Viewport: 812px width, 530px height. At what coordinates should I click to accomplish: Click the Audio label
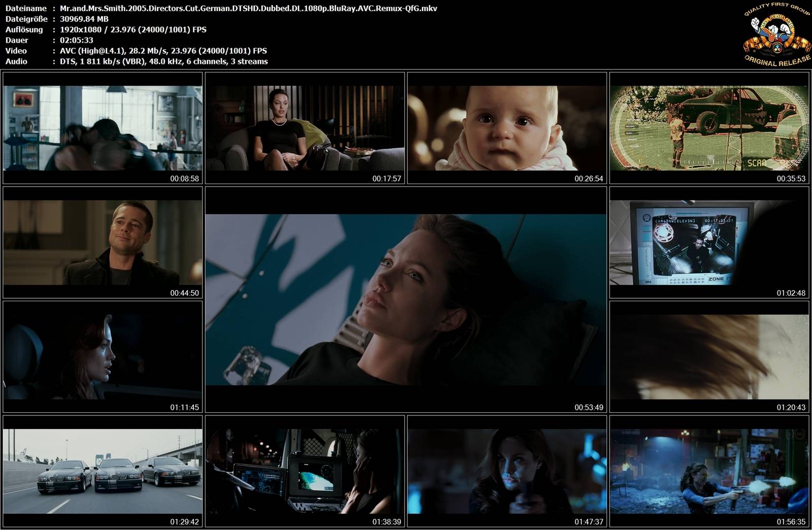coord(16,61)
